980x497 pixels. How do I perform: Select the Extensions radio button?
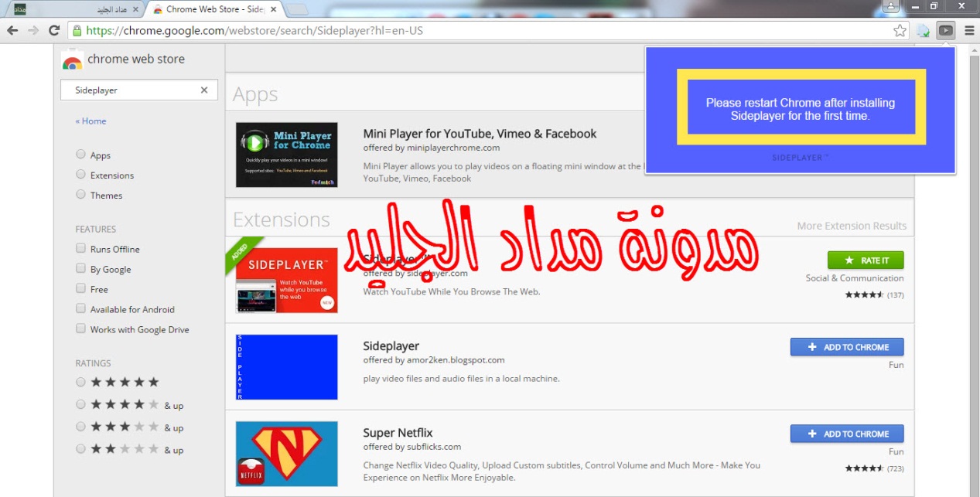[x=80, y=175]
